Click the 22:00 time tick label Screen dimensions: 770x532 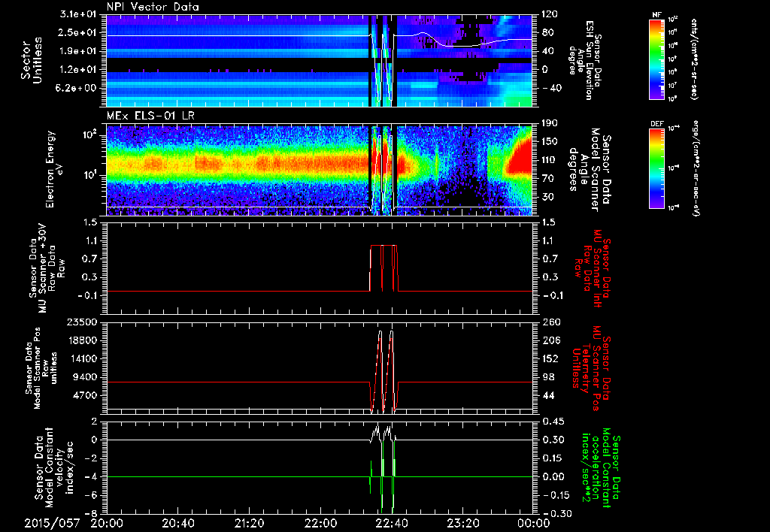click(320, 523)
